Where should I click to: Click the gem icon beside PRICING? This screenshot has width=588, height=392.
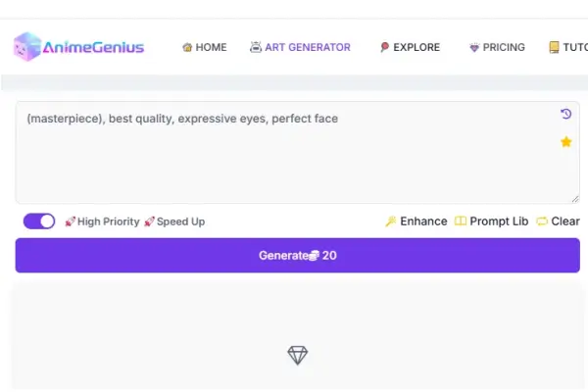tap(474, 48)
